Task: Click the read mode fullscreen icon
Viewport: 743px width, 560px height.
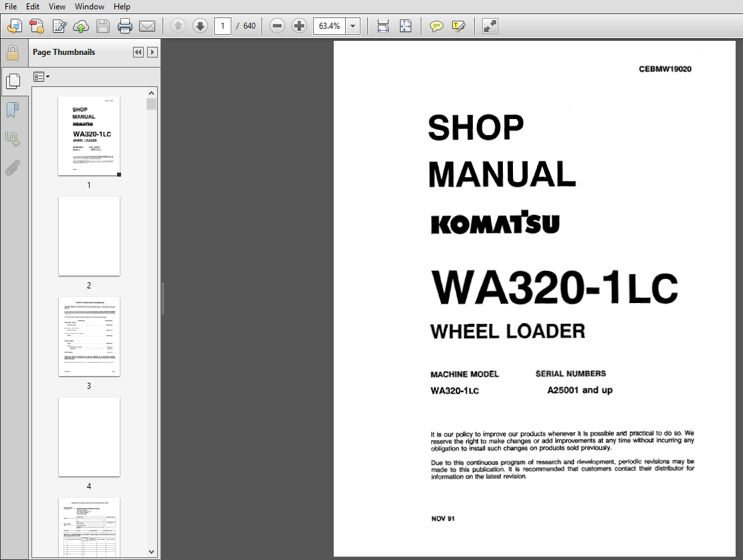Action: point(490,26)
